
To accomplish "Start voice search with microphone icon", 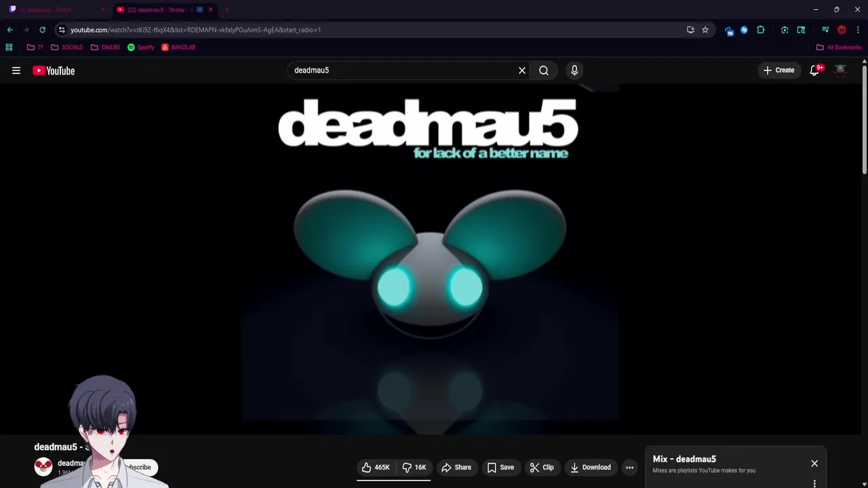I will (574, 70).
